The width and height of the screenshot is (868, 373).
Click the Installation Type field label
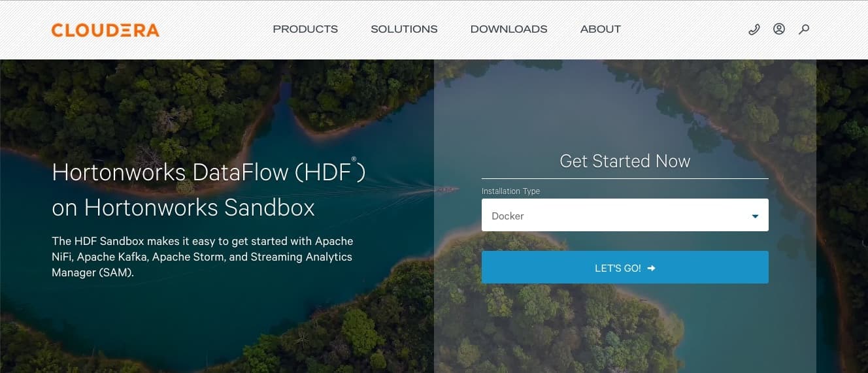click(x=510, y=191)
